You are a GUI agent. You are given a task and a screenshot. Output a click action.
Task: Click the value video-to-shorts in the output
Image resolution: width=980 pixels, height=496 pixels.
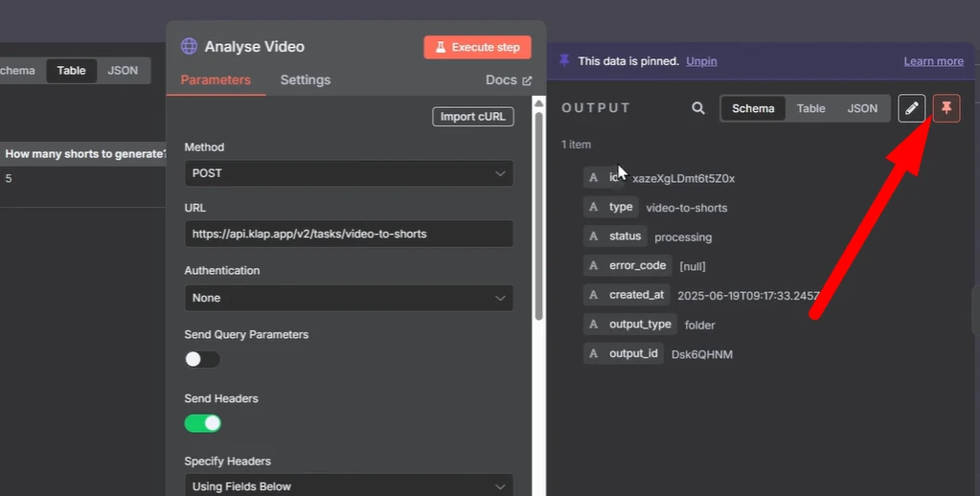point(686,208)
